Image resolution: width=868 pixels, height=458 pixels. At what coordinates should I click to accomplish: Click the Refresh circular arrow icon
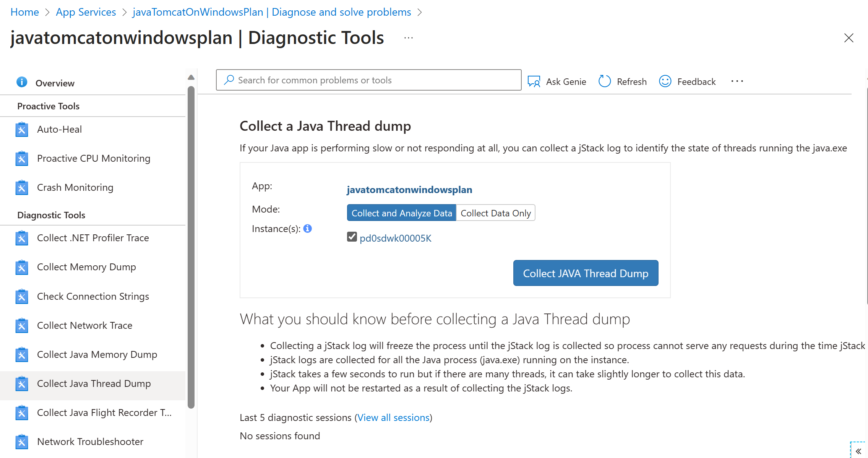[x=605, y=81]
